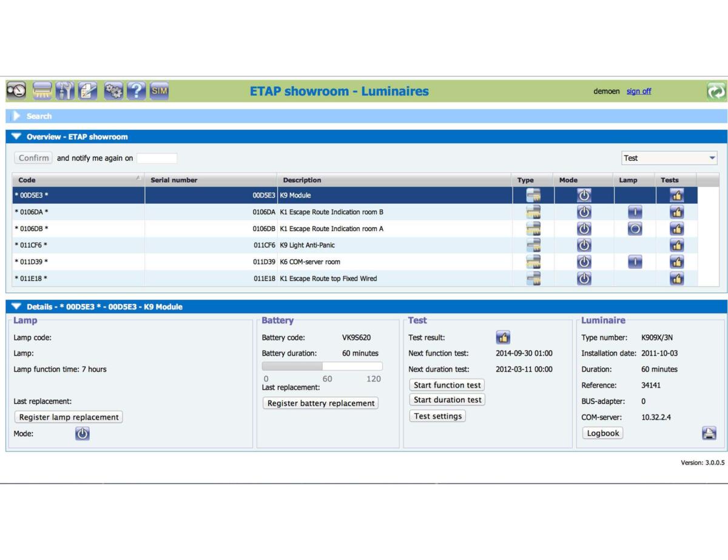Click the Lamp column header
The height and width of the screenshot is (560, 728).
(x=635, y=180)
